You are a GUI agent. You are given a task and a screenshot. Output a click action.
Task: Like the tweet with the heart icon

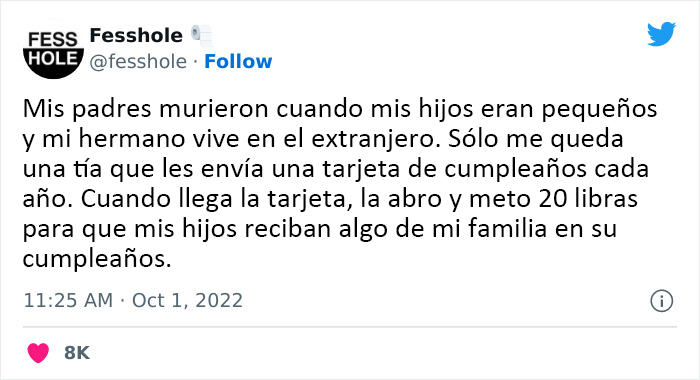coord(38,353)
